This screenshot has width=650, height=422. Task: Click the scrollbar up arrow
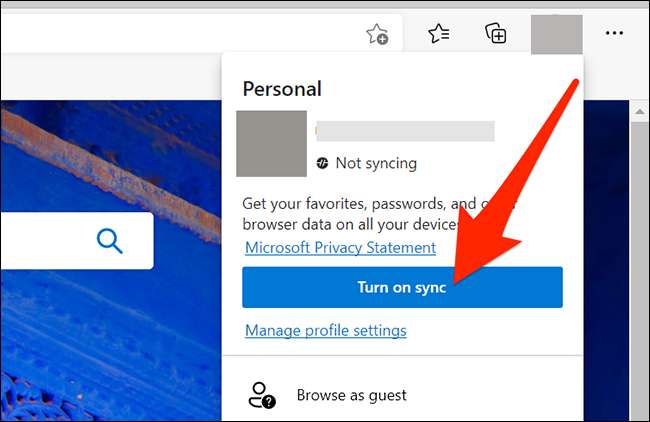pos(640,111)
